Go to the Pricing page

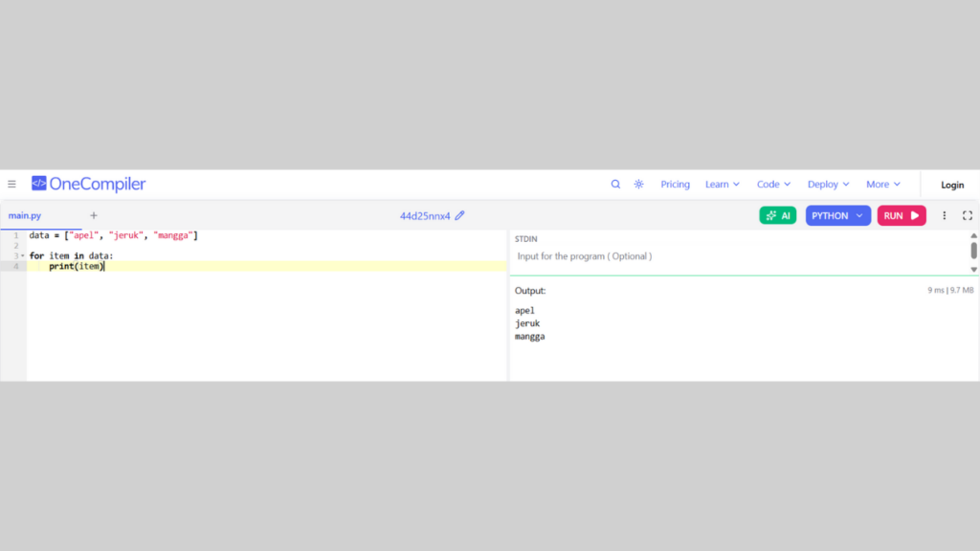tap(675, 185)
